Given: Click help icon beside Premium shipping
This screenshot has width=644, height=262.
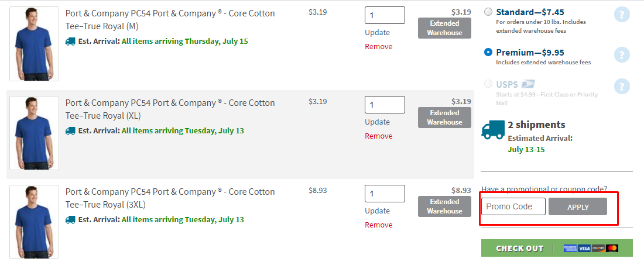Looking at the screenshot, I should click(x=622, y=55).
